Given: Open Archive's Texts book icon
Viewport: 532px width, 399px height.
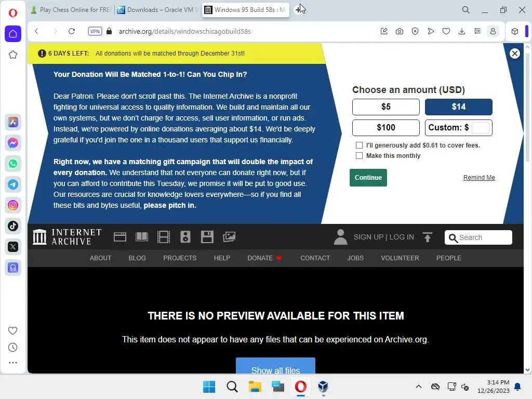Looking at the screenshot, I should coord(142,237).
